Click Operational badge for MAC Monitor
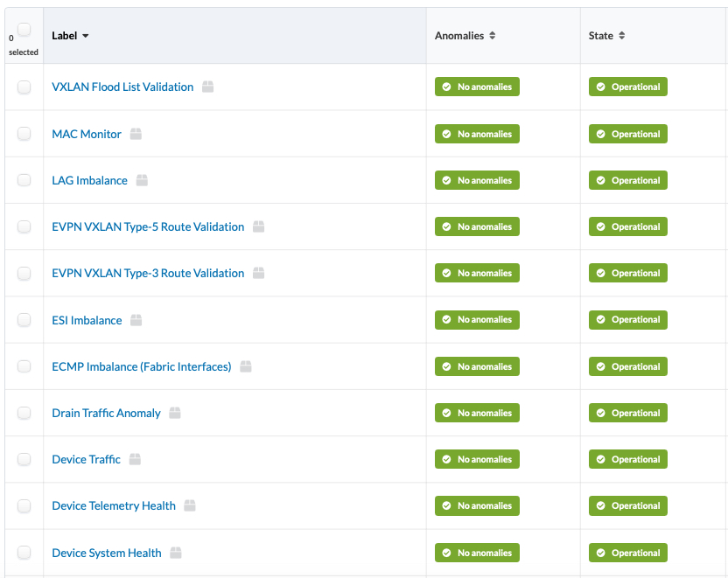 [x=627, y=134]
